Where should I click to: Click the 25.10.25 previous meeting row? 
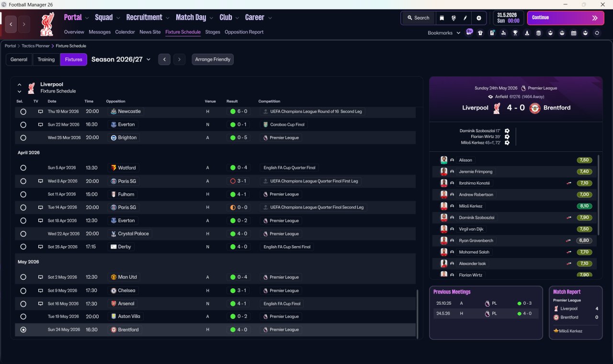(486, 303)
